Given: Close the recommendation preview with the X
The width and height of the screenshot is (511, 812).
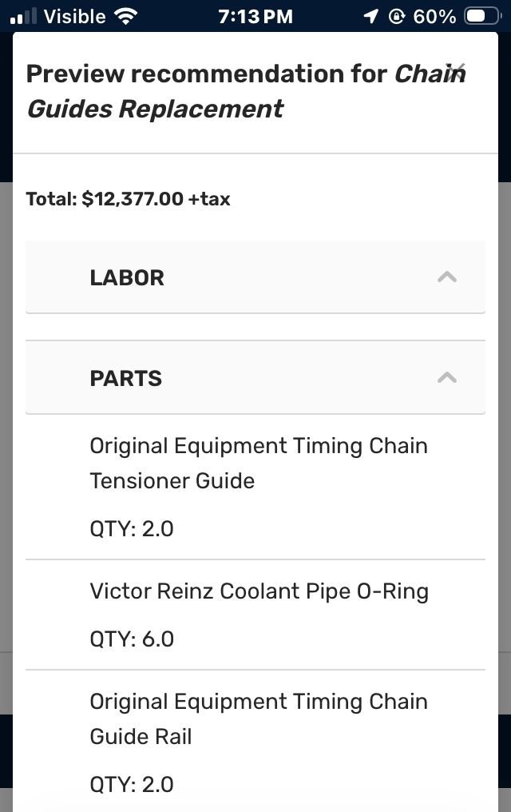Looking at the screenshot, I should [x=455, y=73].
